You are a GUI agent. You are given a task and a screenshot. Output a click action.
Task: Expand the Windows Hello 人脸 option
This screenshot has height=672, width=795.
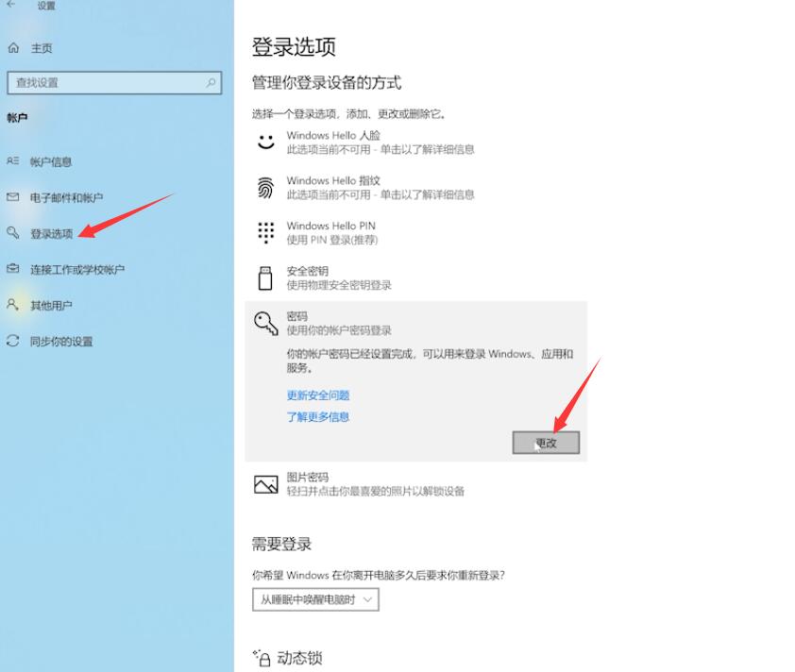415,143
